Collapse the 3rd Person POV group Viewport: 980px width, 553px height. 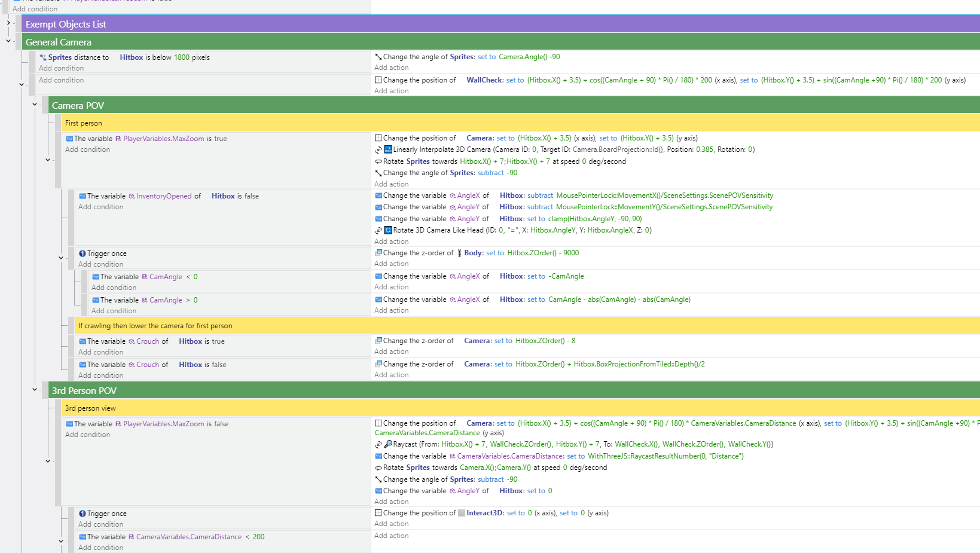(x=35, y=390)
